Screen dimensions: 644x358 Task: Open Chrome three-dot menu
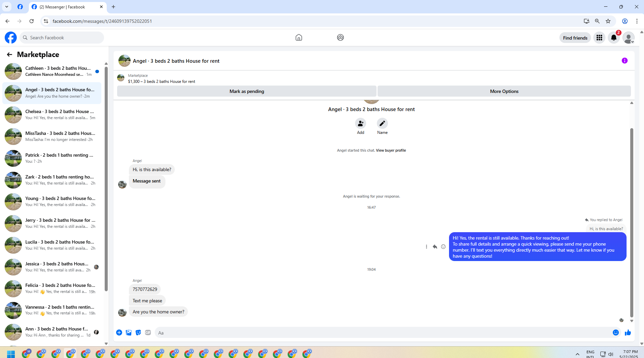(x=637, y=21)
